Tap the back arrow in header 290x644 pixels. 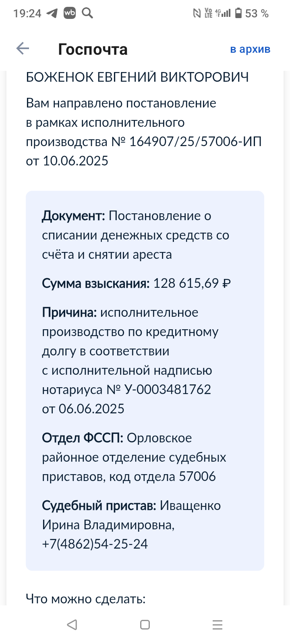coord(23,49)
